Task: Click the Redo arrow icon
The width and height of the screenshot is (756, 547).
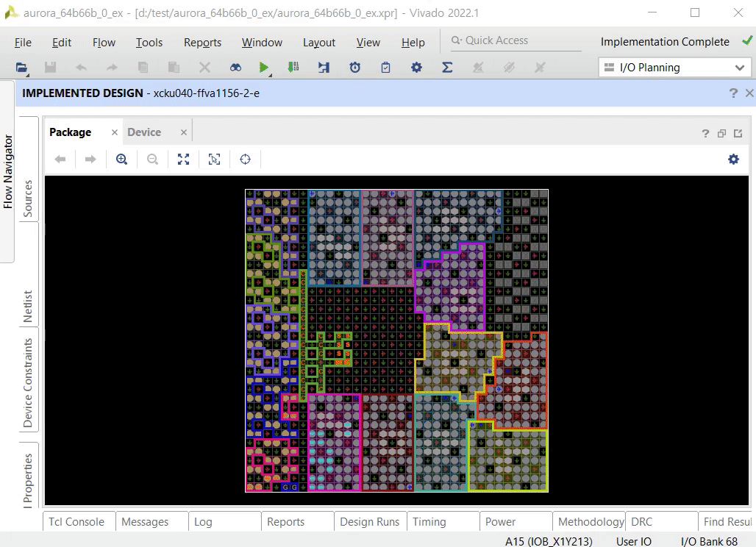Action: coord(112,68)
